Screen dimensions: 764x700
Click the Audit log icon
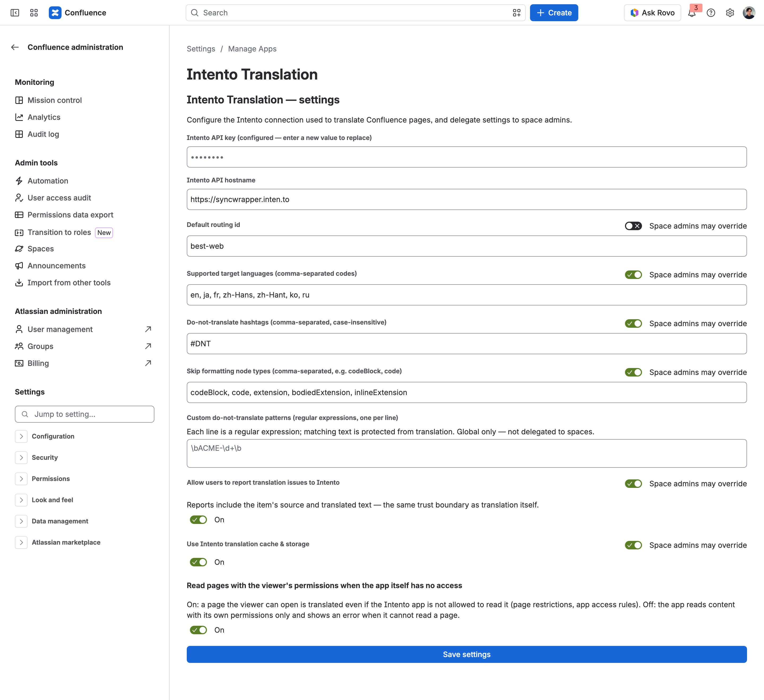pos(19,134)
